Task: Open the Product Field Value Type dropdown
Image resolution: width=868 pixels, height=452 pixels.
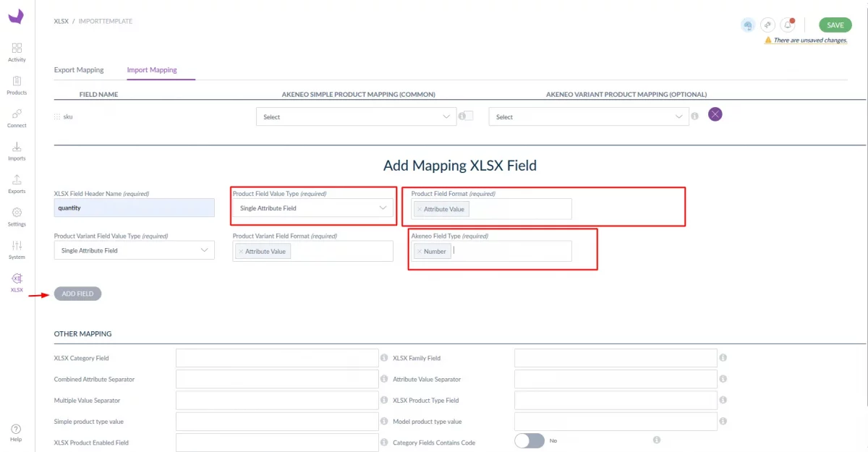Action: point(312,208)
